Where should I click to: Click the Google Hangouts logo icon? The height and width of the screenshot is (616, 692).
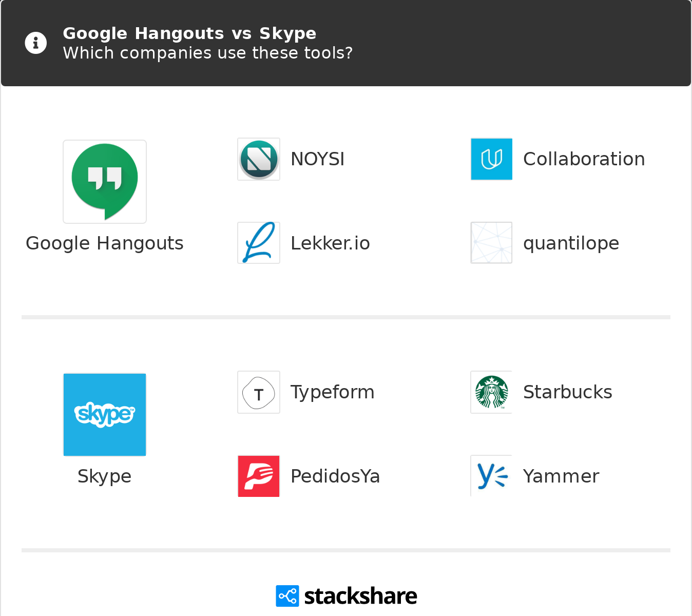coord(105,182)
